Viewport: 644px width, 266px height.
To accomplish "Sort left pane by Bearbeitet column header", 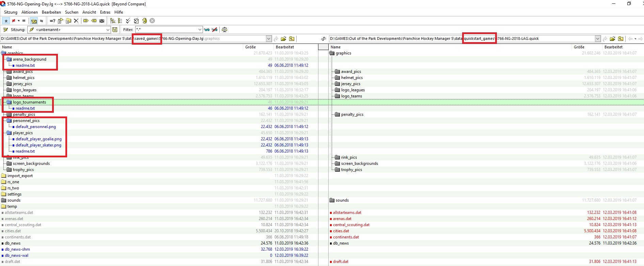I will coord(285,47).
